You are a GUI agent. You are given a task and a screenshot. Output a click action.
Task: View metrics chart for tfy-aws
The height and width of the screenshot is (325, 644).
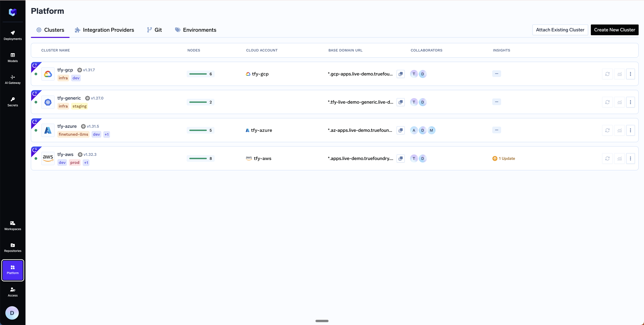(620, 158)
